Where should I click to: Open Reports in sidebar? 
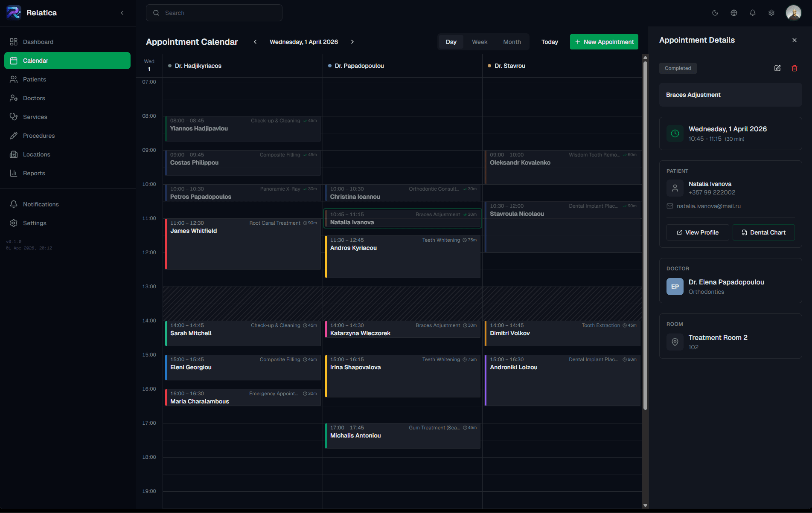coord(67,173)
